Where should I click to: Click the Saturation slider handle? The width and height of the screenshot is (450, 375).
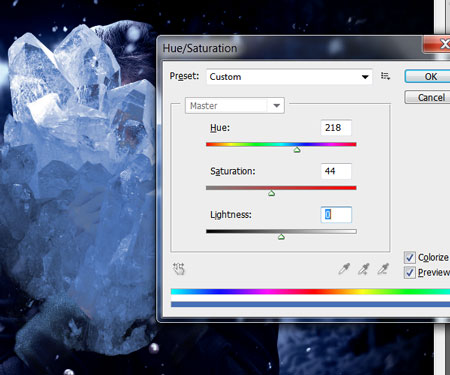pos(272,193)
